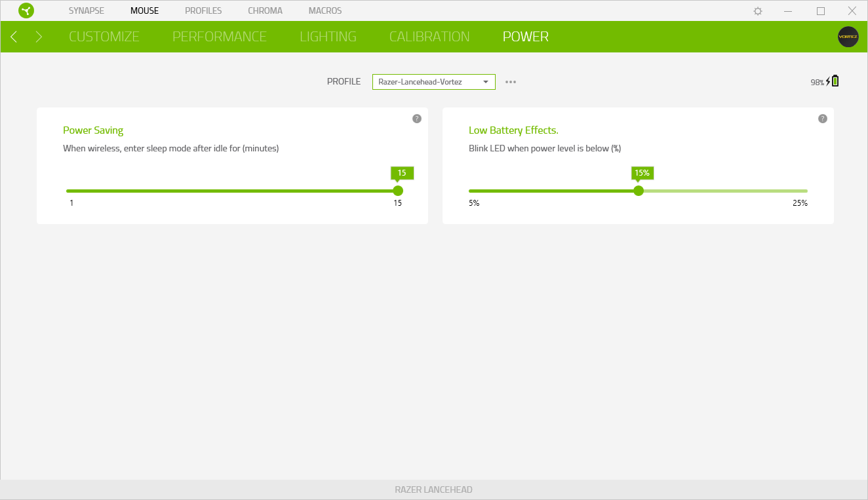This screenshot has height=500, width=868.
Task: Go to the CHROMA tab
Action: (265, 10)
